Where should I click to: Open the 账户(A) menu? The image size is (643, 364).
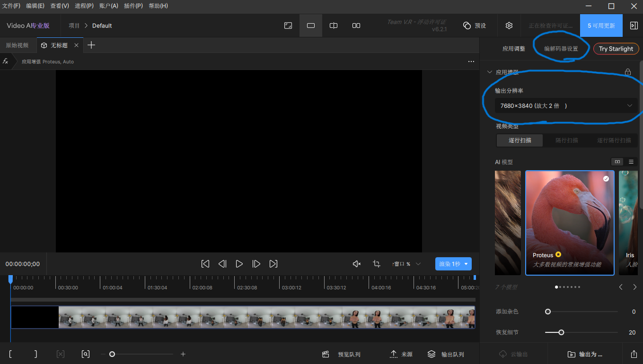pyautogui.click(x=109, y=6)
